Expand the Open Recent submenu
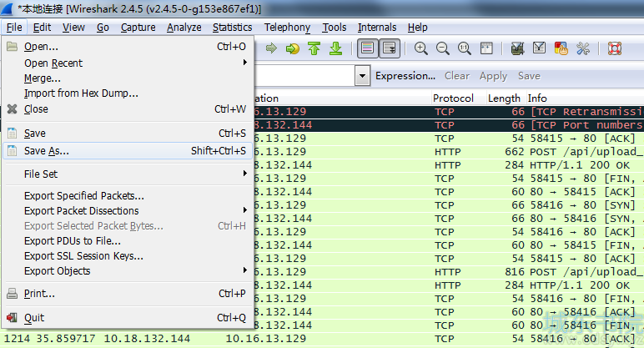 (x=128, y=63)
